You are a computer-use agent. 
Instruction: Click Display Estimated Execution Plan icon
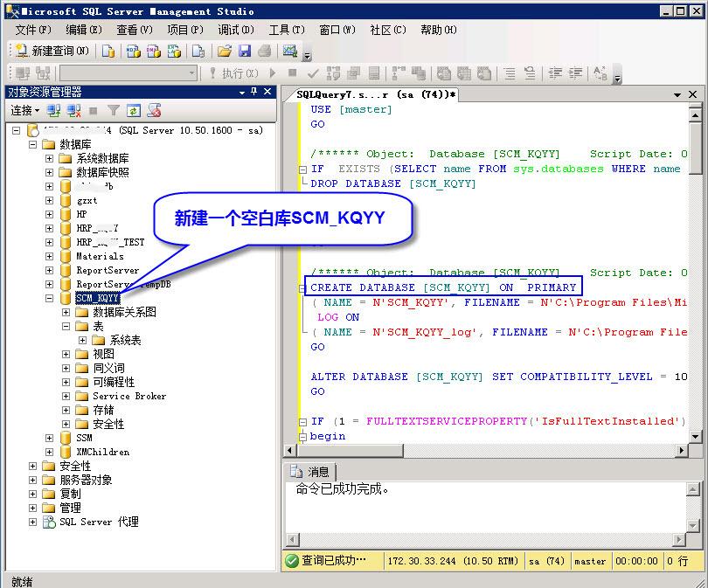coord(333,73)
